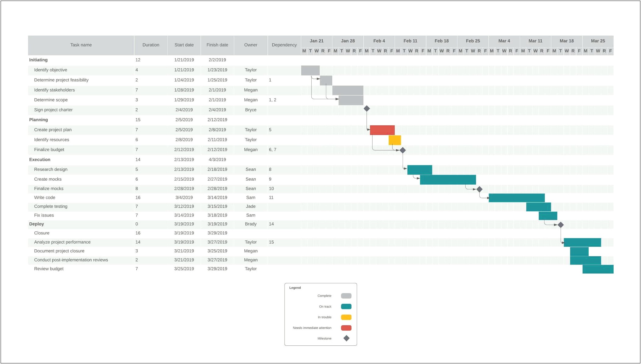Select the yellow 'In trouble' bar for Identify resources
The width and height of the screenshot is (641, 364).
[x=395, y=140]
